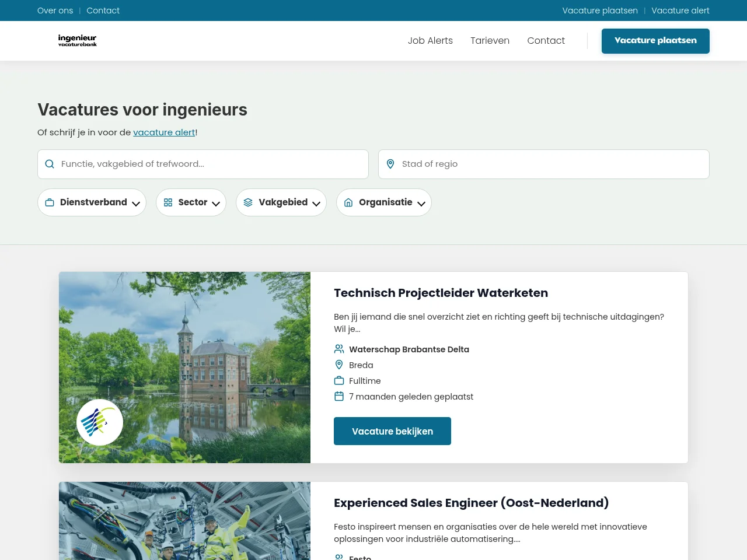Screen dimensions: 747x560
Task: Click the briefcase icon on Dienstverband filter
Action: pyautogui.click(x=50, y=202)
